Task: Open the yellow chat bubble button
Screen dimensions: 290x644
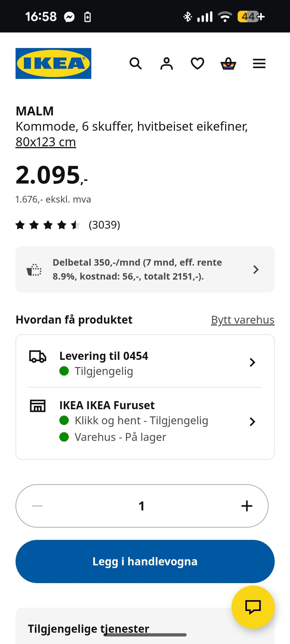Action: 253,607
